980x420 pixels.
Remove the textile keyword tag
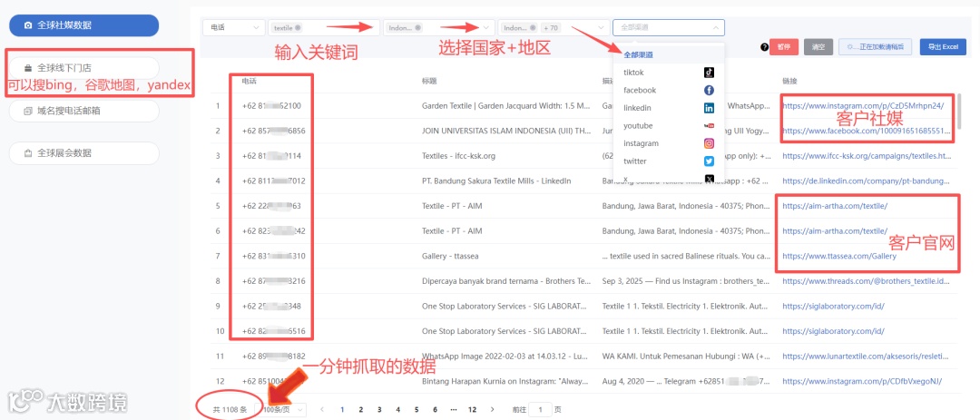(x=298, y=27)
